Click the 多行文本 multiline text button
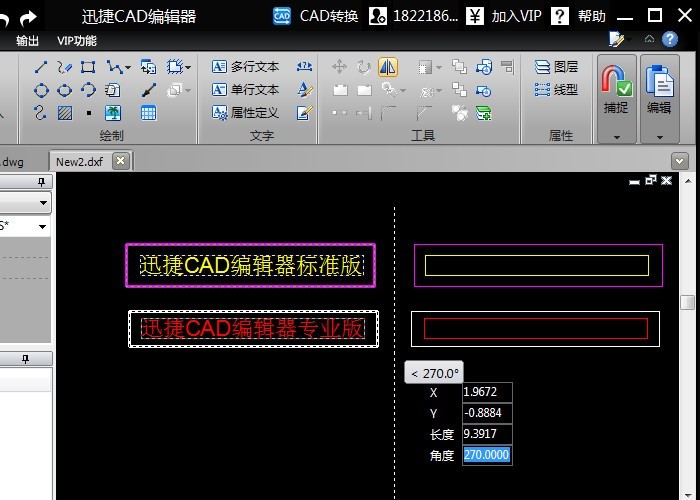The width and height of the screenshot is (700, 500). 246,67
